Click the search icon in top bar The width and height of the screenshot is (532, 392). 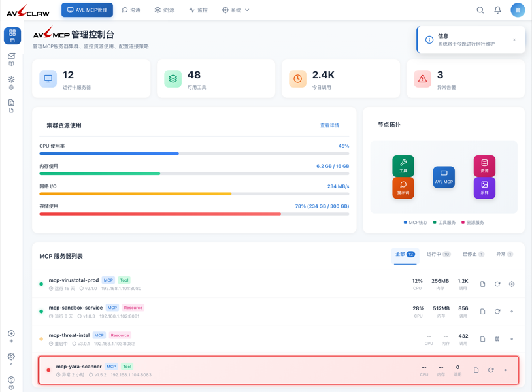(480, 10)
